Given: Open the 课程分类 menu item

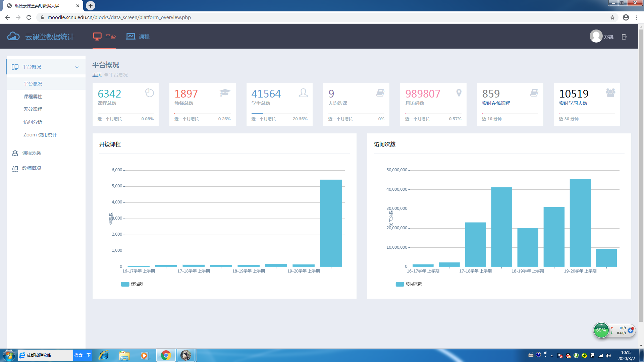Looking at the screenshot, I should [32, 153].
